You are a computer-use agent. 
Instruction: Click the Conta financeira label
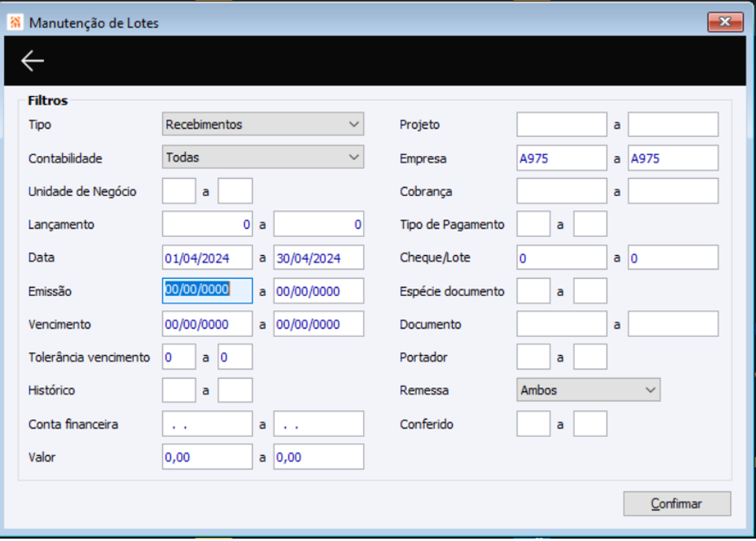[73, 424]
